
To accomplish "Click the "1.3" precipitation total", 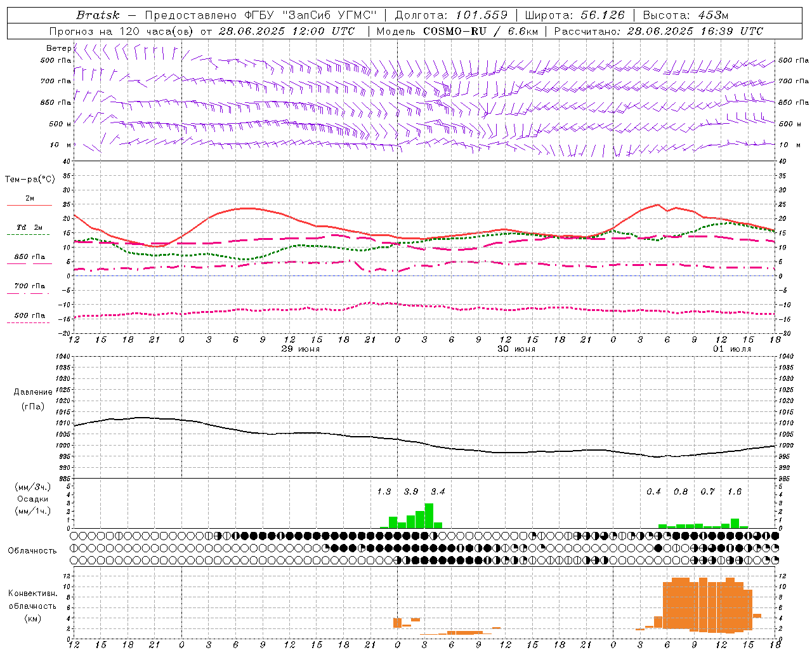I will pyautogui.click(x=384, y=491).
